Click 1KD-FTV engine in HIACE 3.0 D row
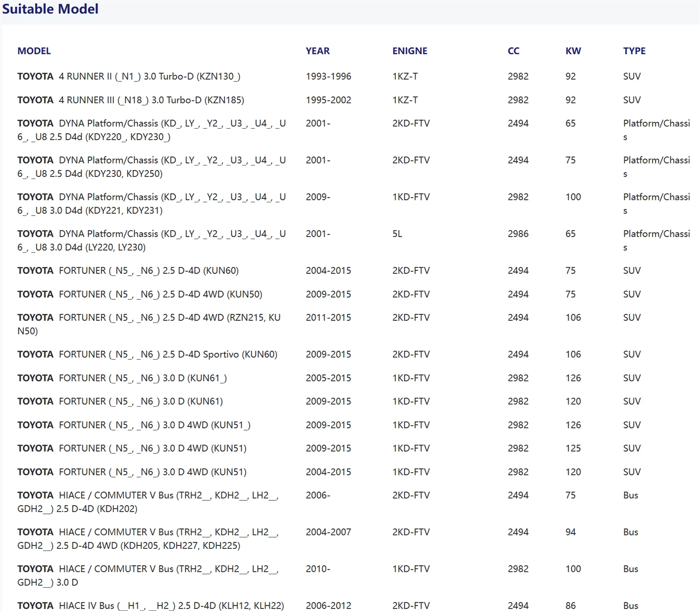Image resolution: width=700 pixels, height=611 pixels. tap(411, 569)
